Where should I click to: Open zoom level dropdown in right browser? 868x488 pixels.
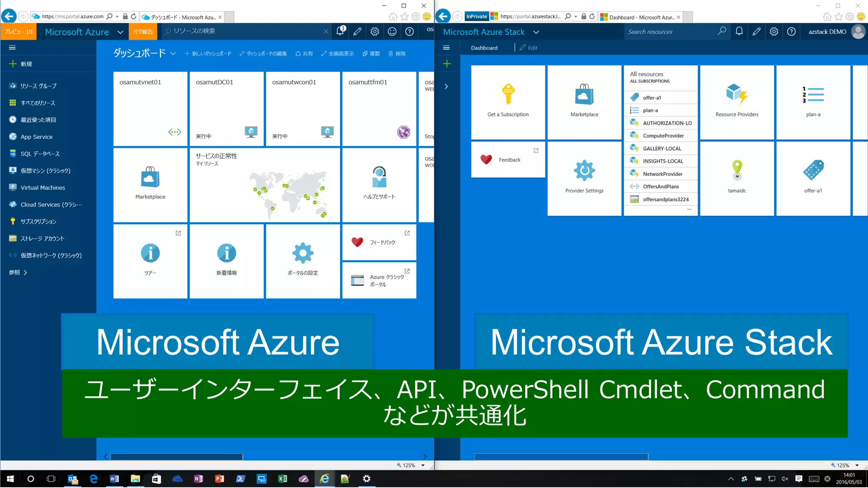[857, 465]
